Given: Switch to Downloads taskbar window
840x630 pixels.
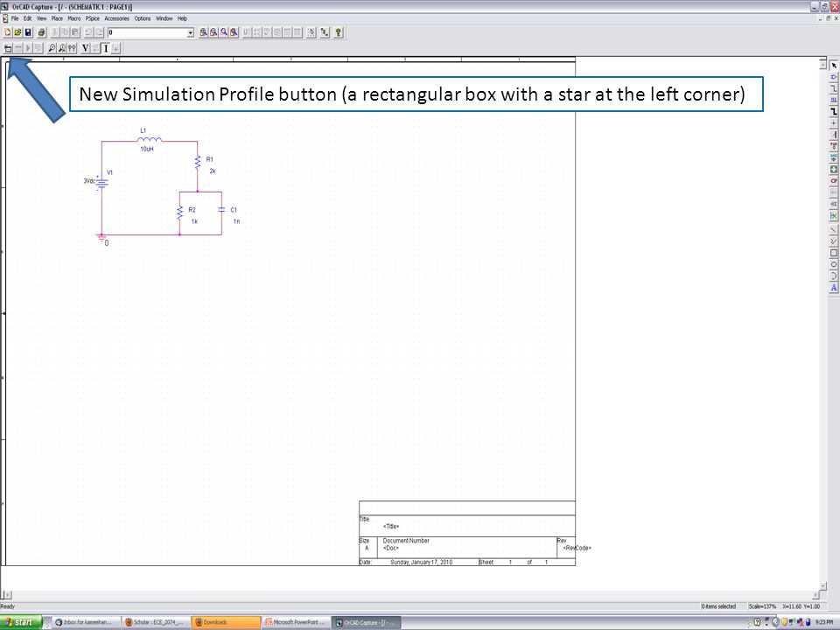Looking at the screenshot, I should [x=225, y=622].
